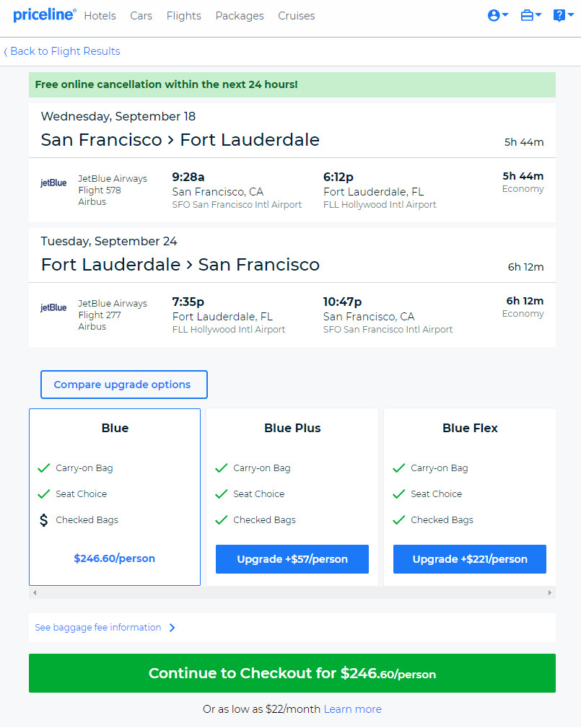Select the Blue Plus fare card title

pyautogui.click(x=292, y=428)
